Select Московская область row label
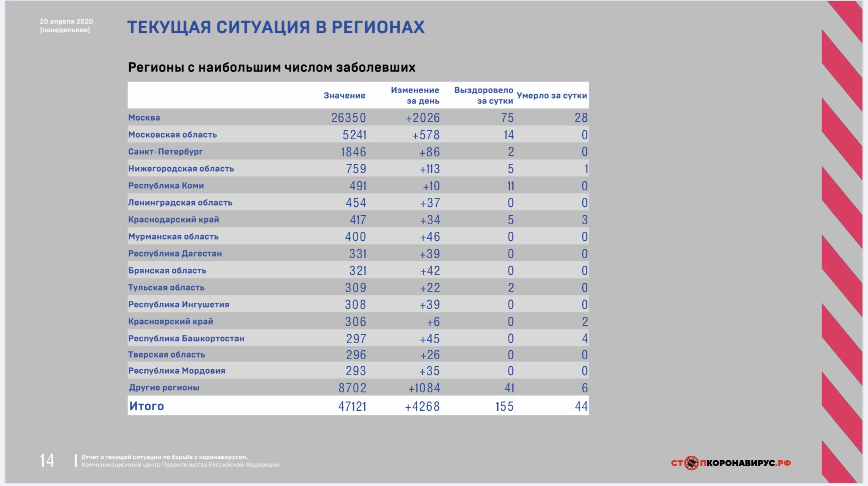This screenshot has height=486, width=868. [173, 135]
